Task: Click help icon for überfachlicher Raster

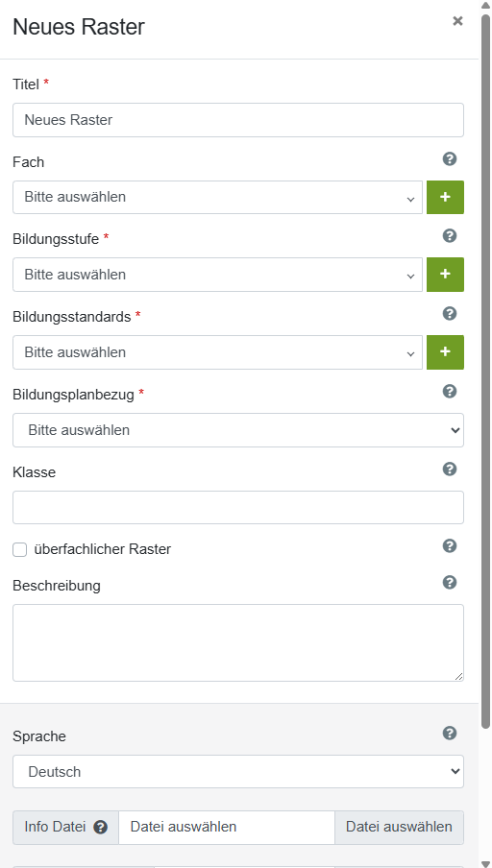Action: 450,546
